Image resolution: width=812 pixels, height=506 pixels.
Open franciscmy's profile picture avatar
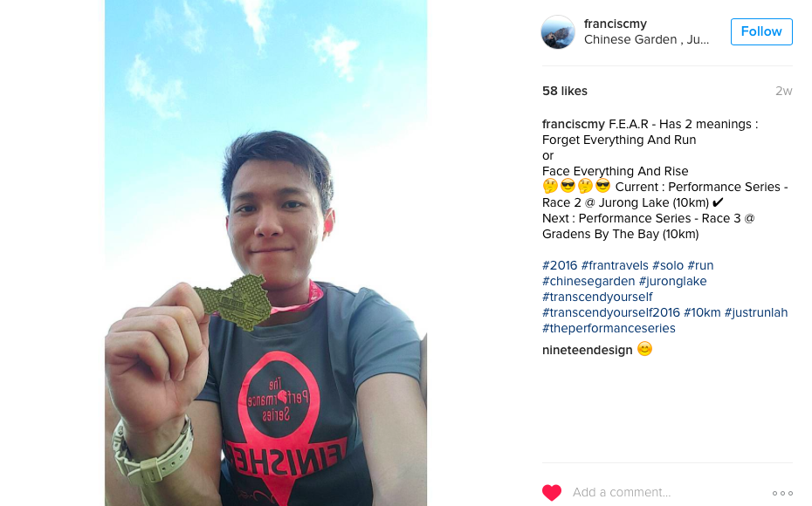coord(558,32)
